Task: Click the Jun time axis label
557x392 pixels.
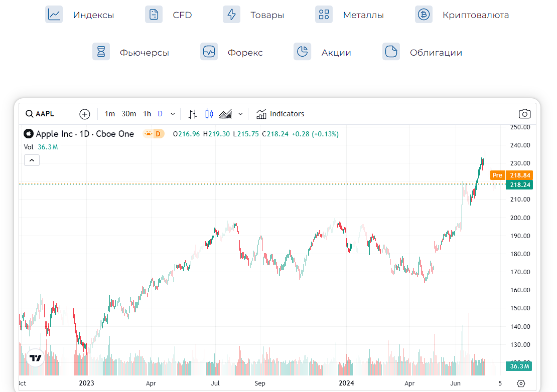Action: (456, 383)
